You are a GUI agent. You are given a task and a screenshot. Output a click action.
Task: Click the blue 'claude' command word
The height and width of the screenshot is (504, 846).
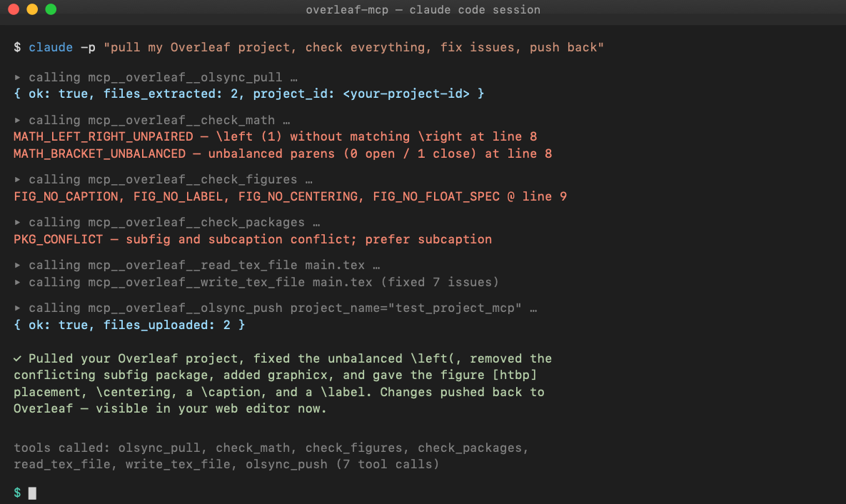coord(51,48)
